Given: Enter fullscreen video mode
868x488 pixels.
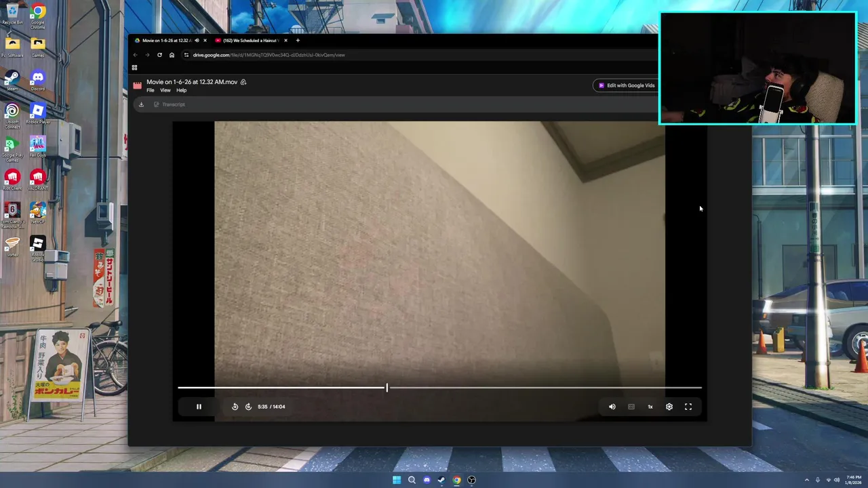Looking at the screenshot, I should [688, 407].
